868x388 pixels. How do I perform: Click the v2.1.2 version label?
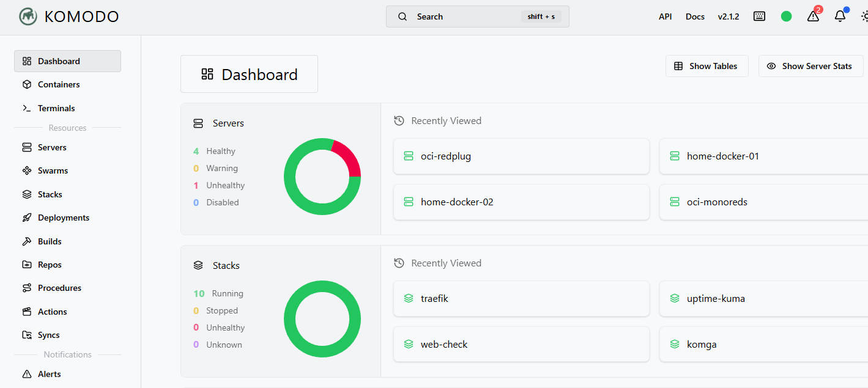click(x=729, y=16)
